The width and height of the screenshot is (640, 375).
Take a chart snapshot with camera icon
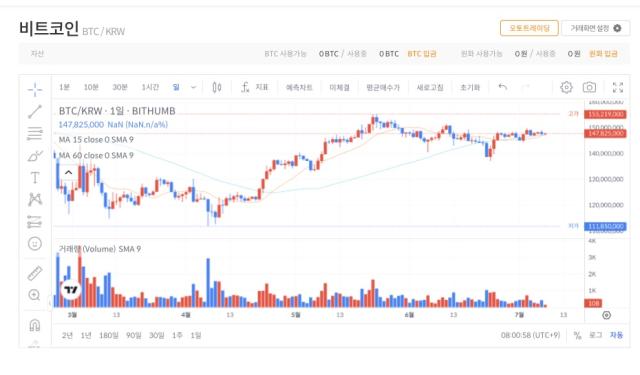click(589, 87)
